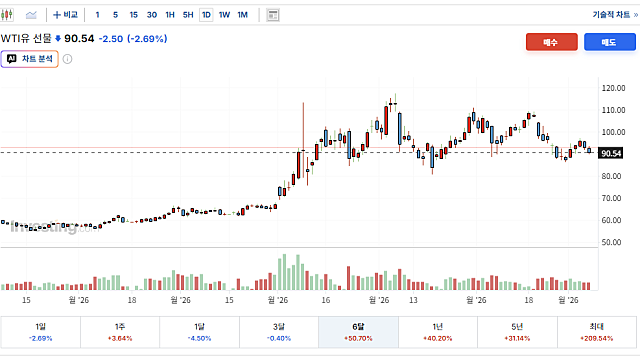Viewport: 640px width, 360px height.
Task: Click the red 매수 buy button
Action: [551, 42]
